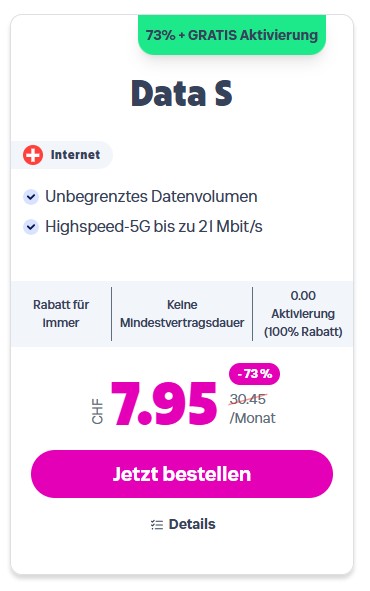Select the Internet tag label
Screen dimensions: 370x591
[62, 155]
